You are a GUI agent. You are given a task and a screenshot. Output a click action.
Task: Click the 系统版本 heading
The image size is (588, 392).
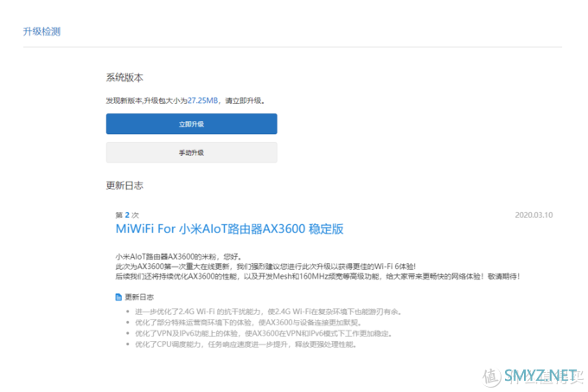tap(125, 78)
